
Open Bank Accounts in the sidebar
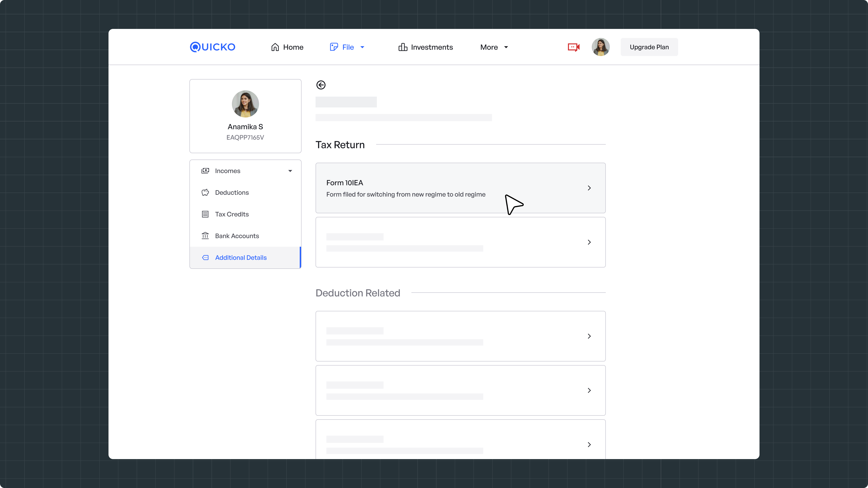(x=245, y=236)
